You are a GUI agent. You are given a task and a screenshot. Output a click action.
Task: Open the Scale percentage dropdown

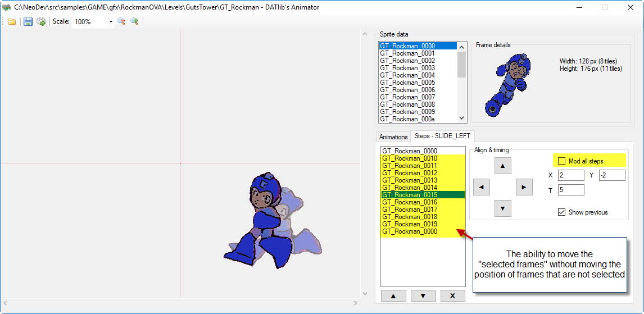(111, 22)
